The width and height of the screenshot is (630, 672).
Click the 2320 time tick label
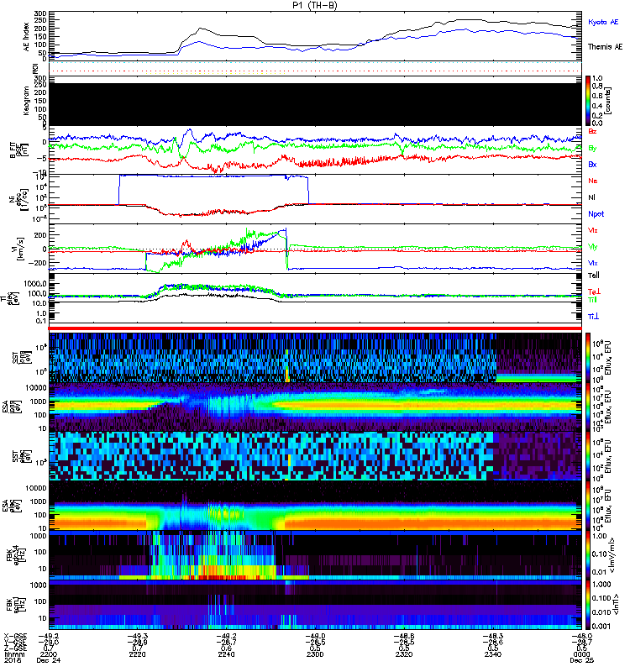(x=404, y=654)
